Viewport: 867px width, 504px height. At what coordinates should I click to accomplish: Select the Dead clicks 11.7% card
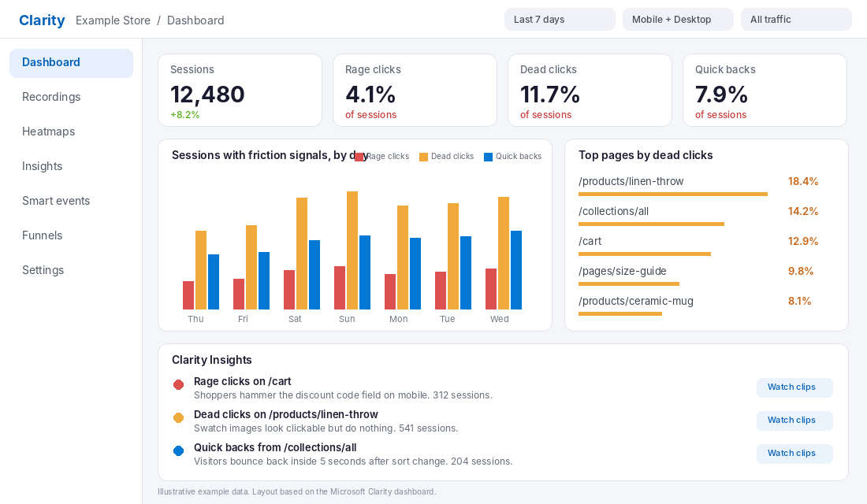[590, 90]
